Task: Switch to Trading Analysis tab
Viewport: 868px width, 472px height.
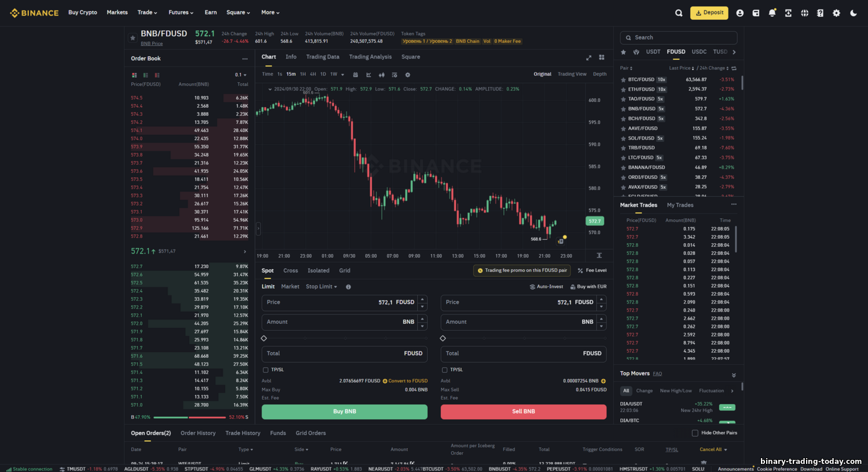Action: pos(370,57)
